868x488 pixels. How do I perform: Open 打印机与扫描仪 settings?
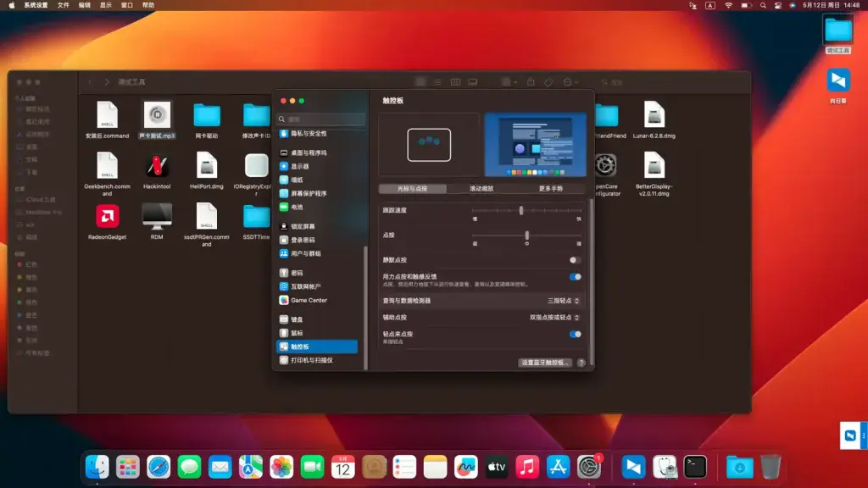click(317, 360)
